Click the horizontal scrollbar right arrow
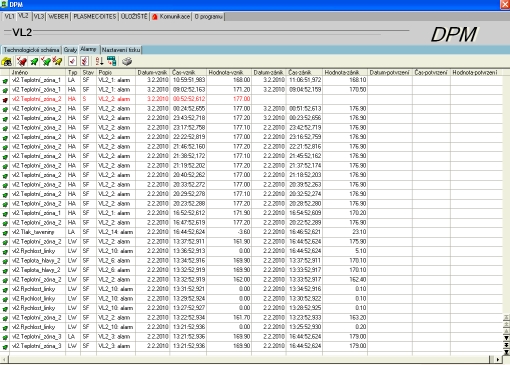 (497, 359)
